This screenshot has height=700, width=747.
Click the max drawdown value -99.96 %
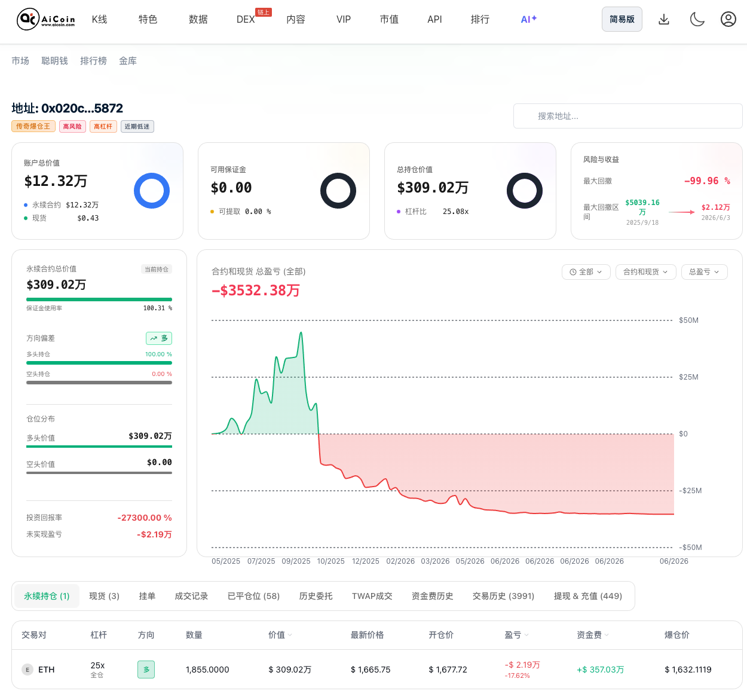707,181
